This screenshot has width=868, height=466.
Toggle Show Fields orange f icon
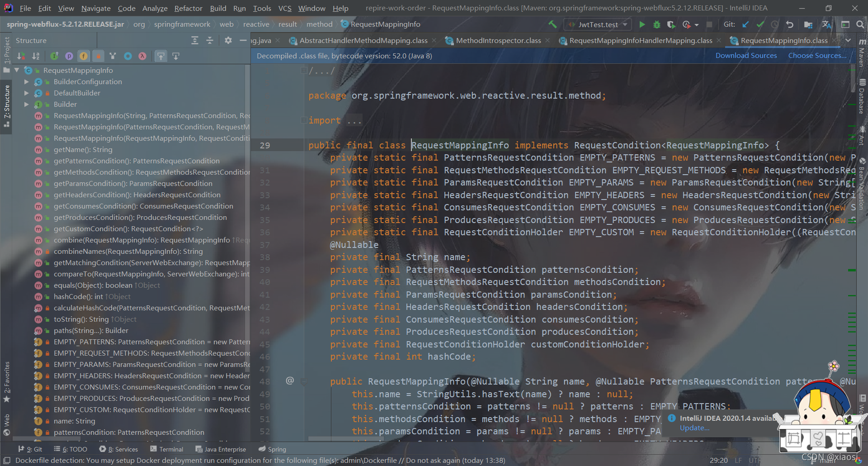coord(84,56)
